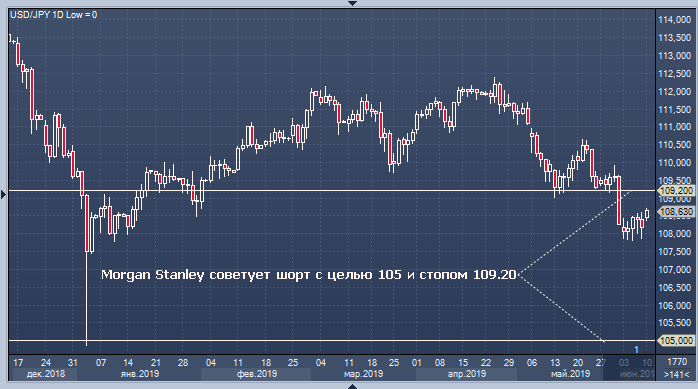Click the 1770 value in corner
The height and width of the screenshot is (389, 698).
677,362
